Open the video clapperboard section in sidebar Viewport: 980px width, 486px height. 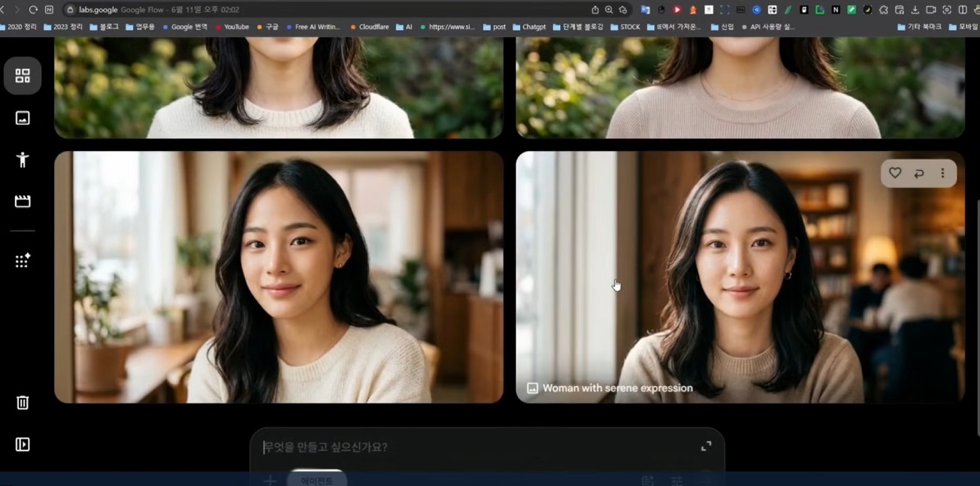pyautogui.click(x=23, y=201)
